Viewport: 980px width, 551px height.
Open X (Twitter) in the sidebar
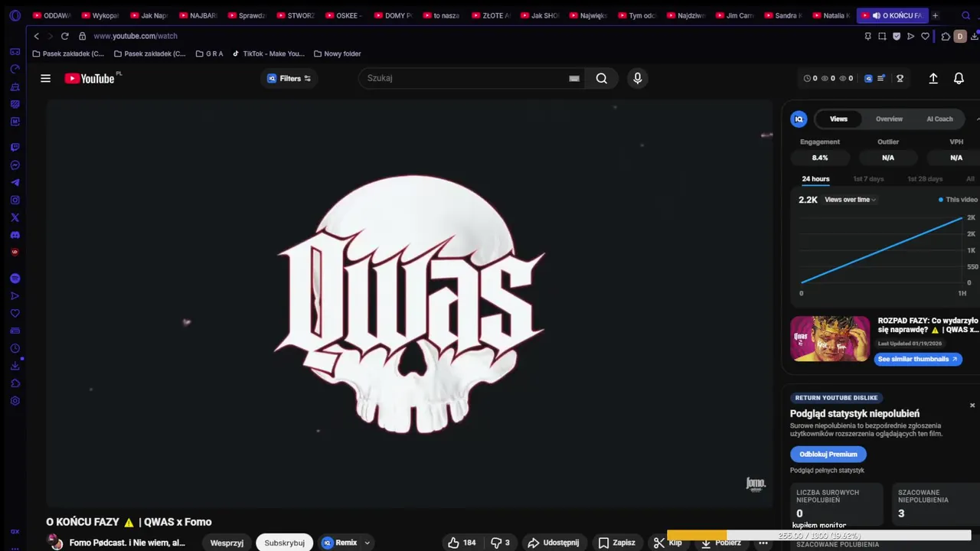[x=15, y=218]
